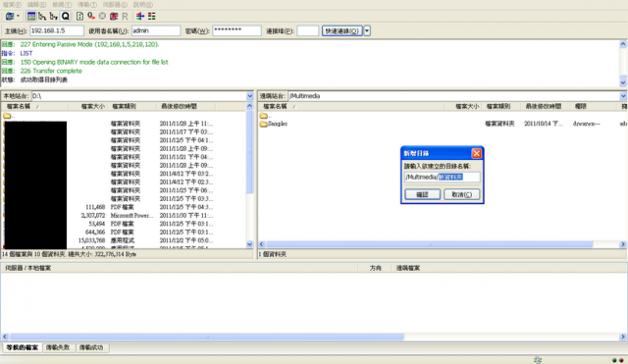Click the cancel operation icon
This screenshot has height=364, width=628.
[x=102, y=17]
